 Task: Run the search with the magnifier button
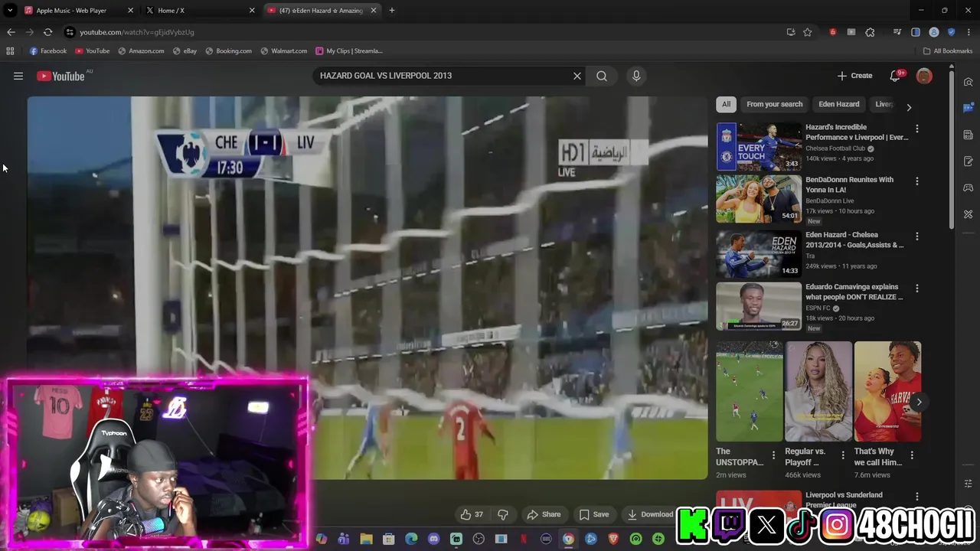(x=602, y=76)
